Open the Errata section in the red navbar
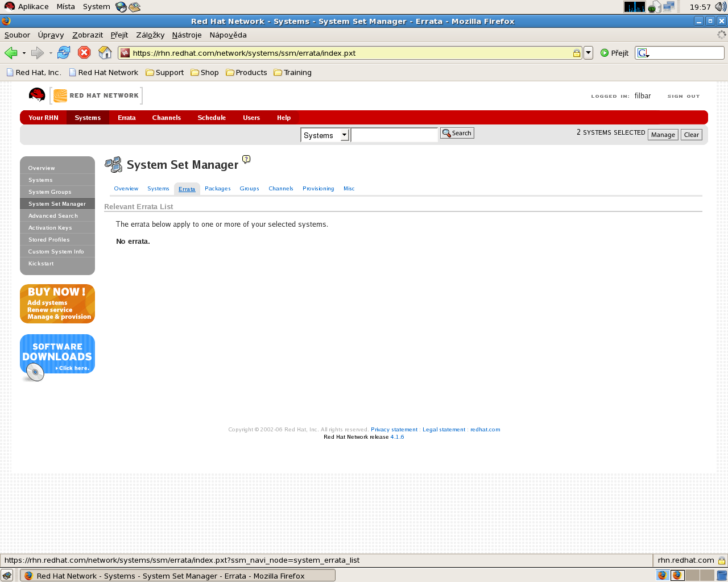Image resolution: width=728 pixels, height=582 pixels. click(x=127, y=118)
